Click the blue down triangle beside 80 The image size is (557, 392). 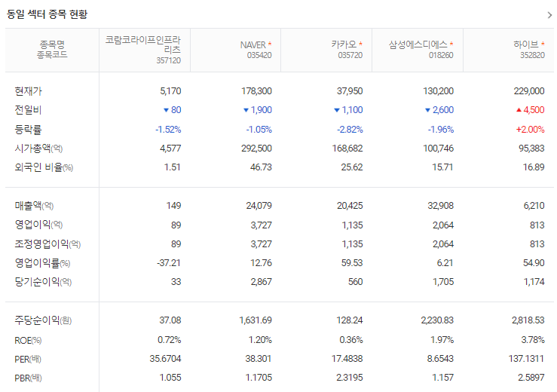point(166,110)
